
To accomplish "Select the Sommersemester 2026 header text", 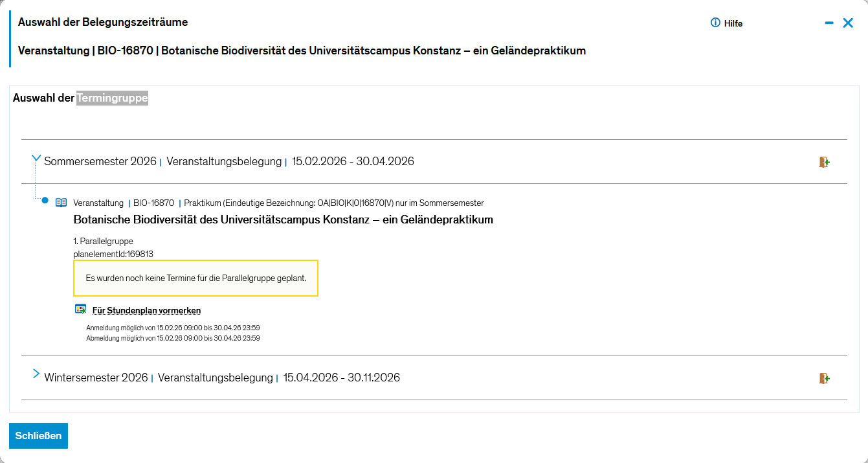I will [100, 161].
